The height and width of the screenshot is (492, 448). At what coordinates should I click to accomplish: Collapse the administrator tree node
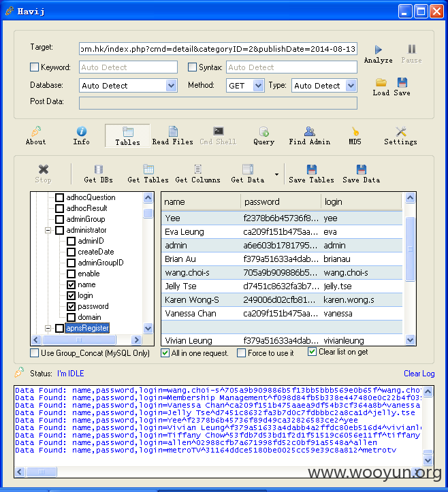(48, 230)
